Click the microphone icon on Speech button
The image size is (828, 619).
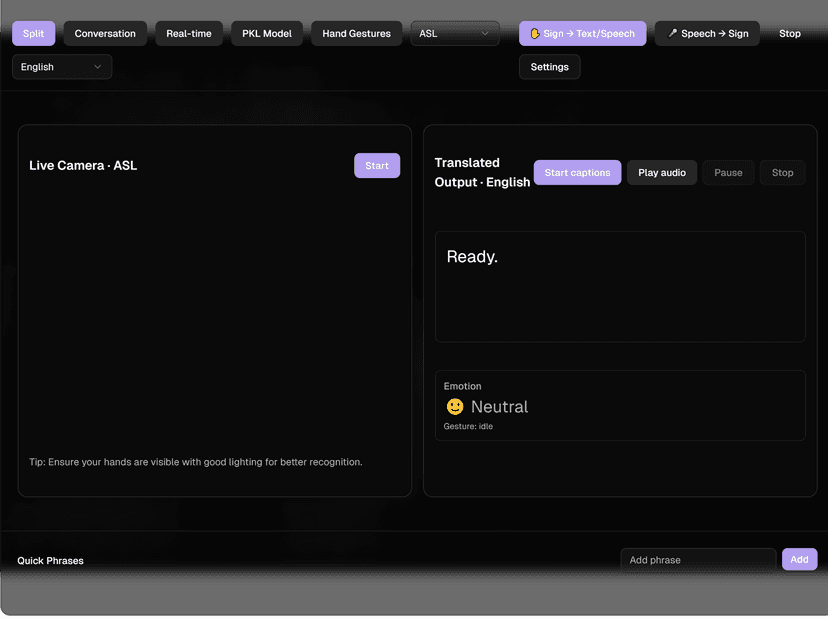[672, 34]
